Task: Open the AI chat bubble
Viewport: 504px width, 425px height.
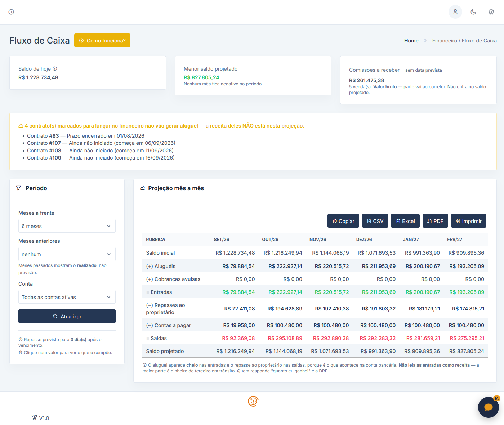Action: pos(489,407)
